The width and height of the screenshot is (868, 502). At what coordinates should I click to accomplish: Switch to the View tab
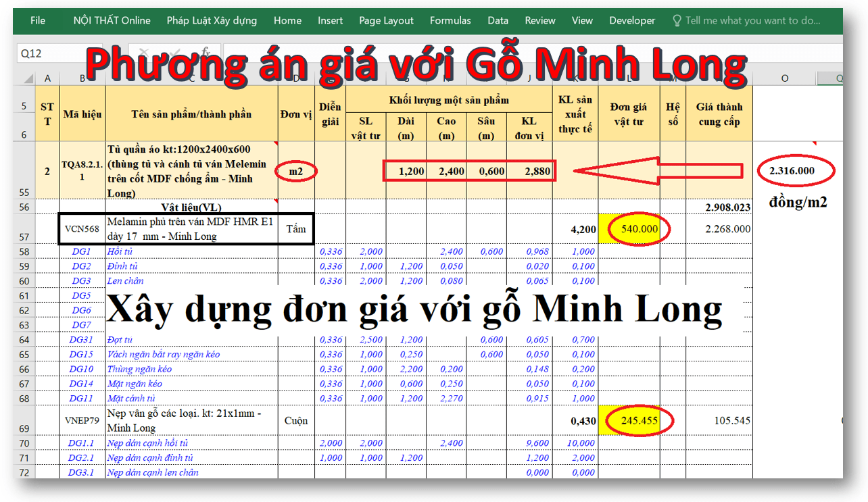(582, 20)
